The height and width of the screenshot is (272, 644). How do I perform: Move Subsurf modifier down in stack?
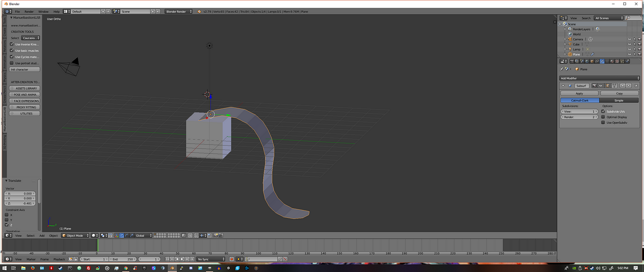coord(628,86)
